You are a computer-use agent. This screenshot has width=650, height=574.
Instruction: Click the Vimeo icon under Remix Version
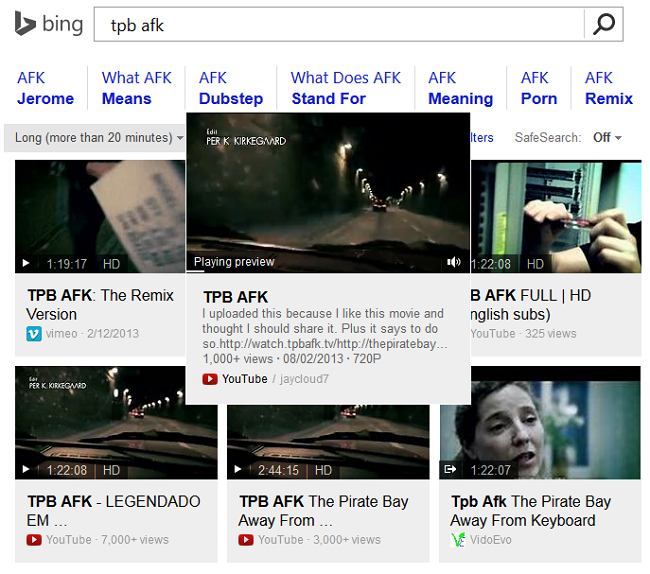coord(34,334)
